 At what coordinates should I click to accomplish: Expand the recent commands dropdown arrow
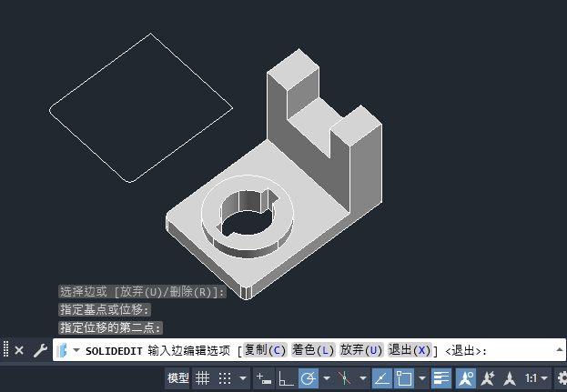[x=76, y=350]
